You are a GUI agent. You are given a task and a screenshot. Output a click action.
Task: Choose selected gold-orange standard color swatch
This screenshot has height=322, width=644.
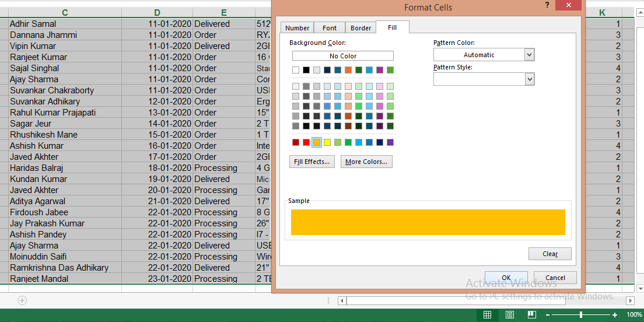pyautogui.click(x=317, y=142)
